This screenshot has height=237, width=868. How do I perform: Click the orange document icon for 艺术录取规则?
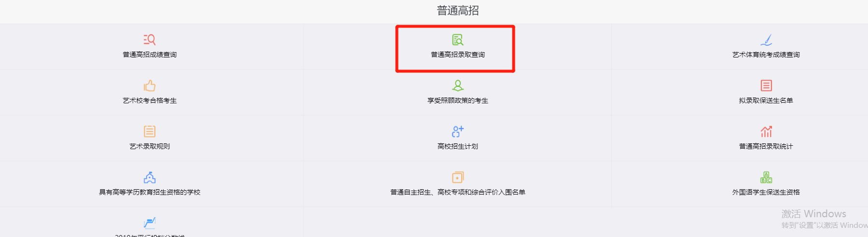(x=150, y=131)
